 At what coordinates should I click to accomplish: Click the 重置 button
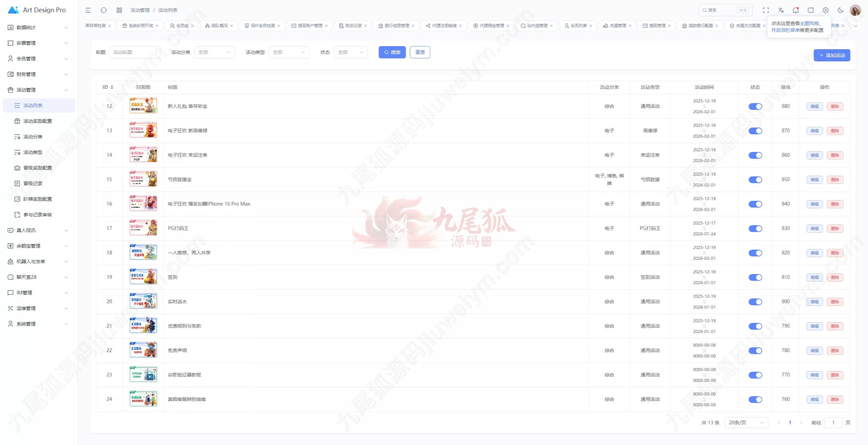420,52
